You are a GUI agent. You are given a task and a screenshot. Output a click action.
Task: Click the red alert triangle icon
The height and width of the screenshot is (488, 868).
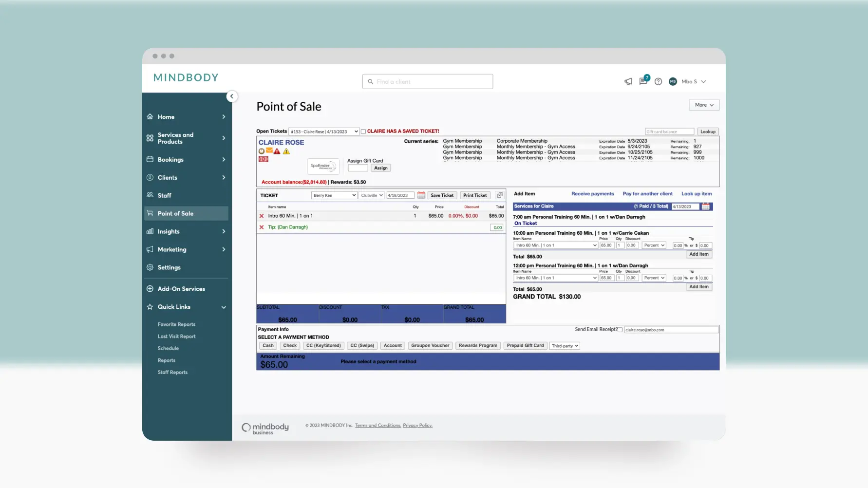[x=277, y=151]
